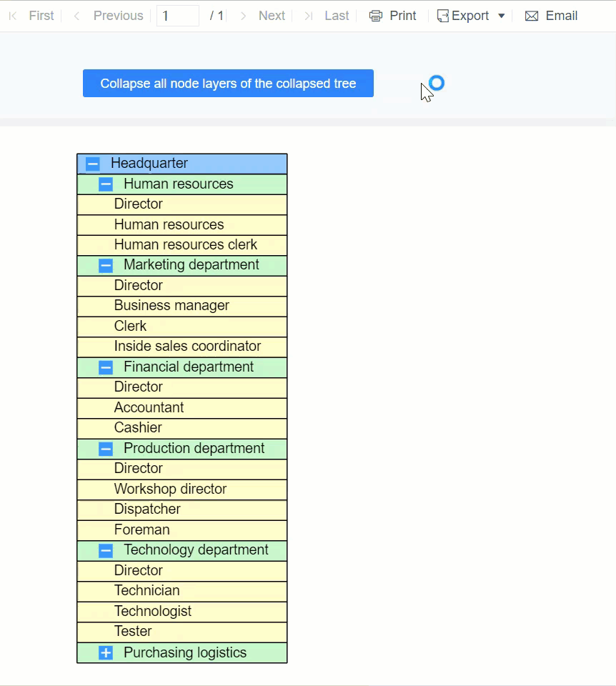
Task: Collapse the Human resources node
Action: tap(106, 184)
